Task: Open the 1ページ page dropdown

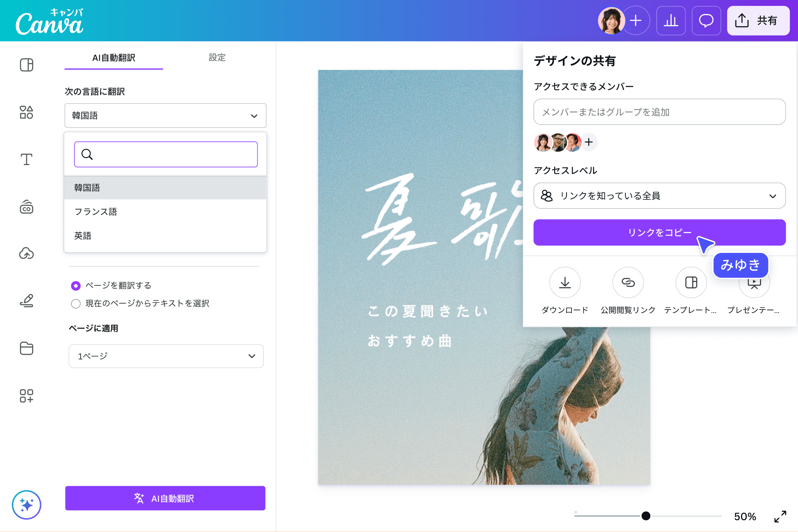Action: (166, 356)
